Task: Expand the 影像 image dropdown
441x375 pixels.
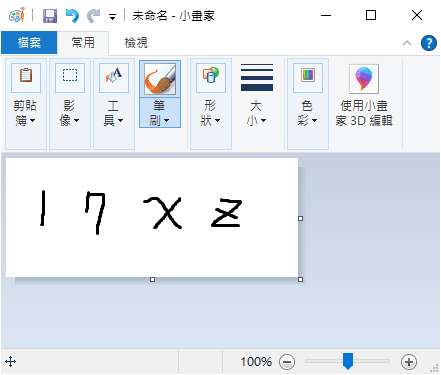Action: click(x=70, y=113)
